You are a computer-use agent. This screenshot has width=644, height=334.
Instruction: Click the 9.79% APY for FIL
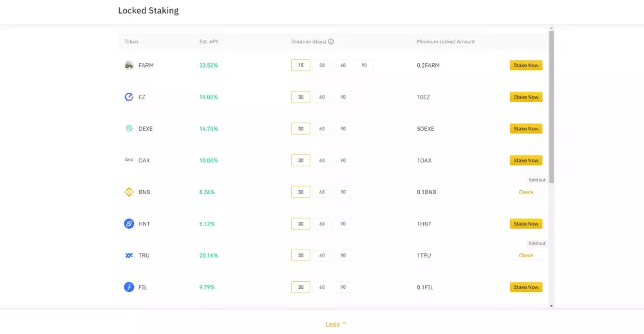pos(207,287)
